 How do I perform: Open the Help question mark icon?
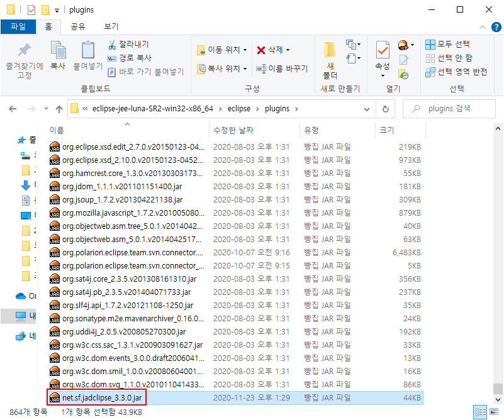(496, 27)
